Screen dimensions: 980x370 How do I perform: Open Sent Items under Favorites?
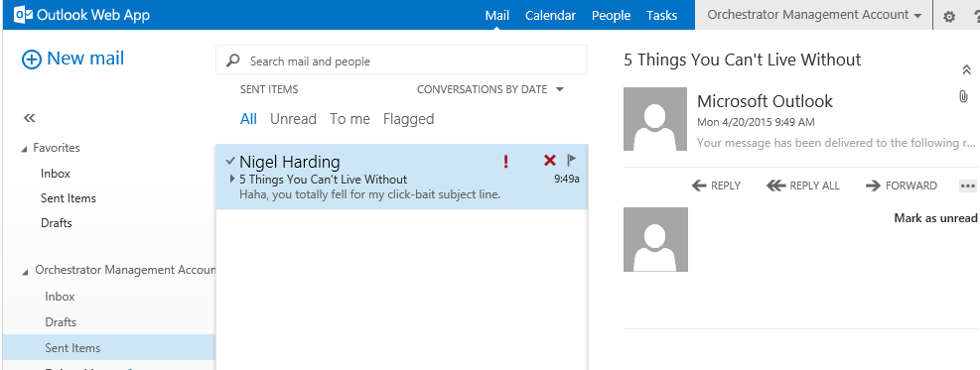[x=69, y=198]
